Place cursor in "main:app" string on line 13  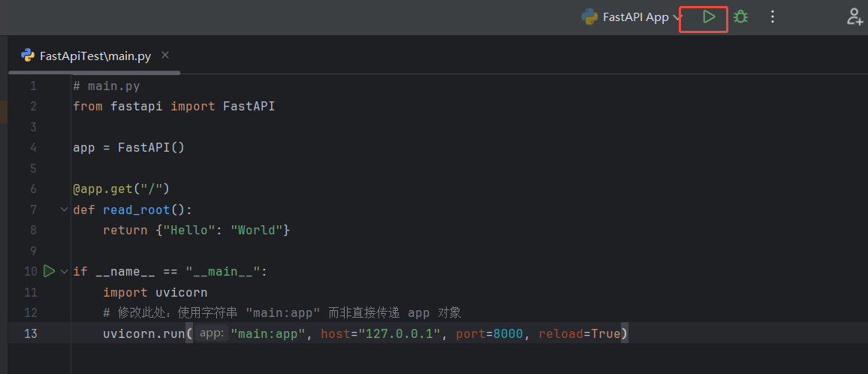(x=269, y=333)
